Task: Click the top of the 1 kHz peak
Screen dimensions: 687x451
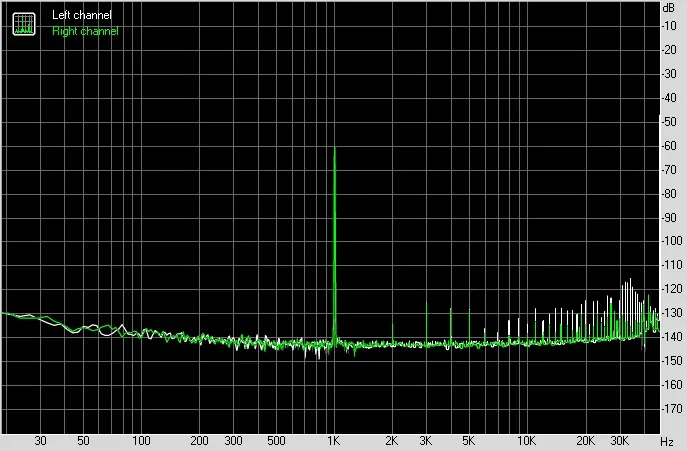Action: (x=335, y=149)
